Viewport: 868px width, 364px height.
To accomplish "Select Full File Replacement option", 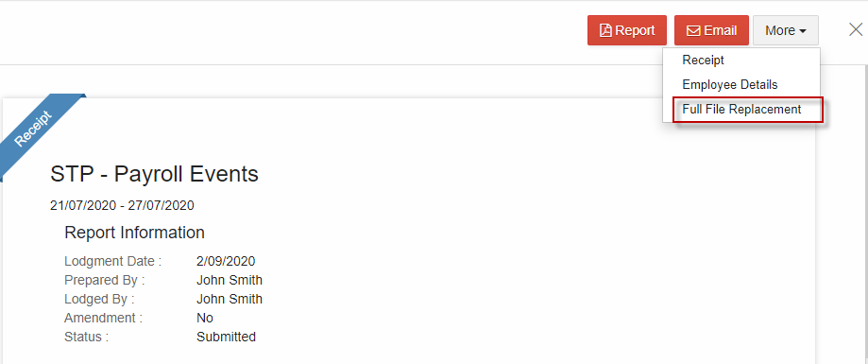I will click(741, 109).
